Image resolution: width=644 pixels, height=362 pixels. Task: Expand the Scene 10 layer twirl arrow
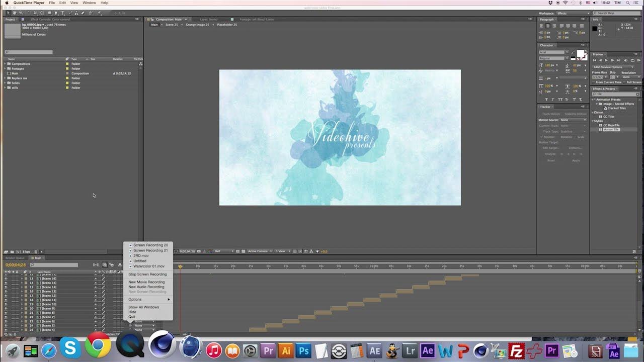tap(22, 304)
